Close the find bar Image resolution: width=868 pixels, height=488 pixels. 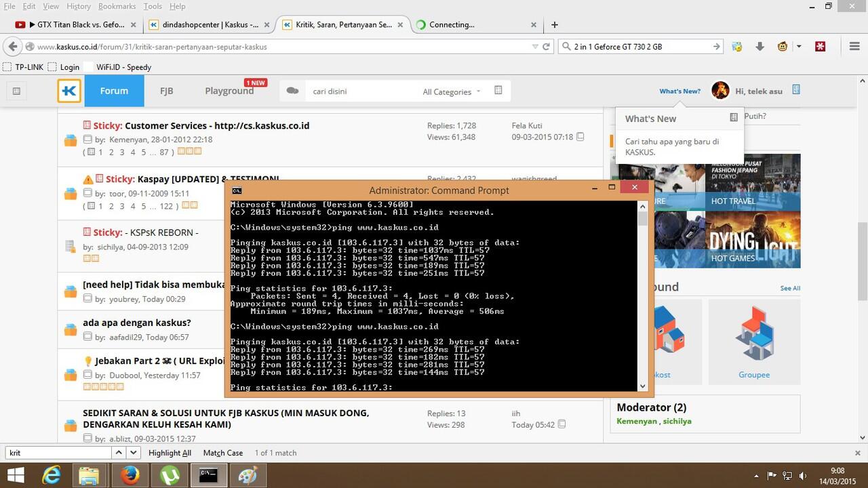click(859, 452)
